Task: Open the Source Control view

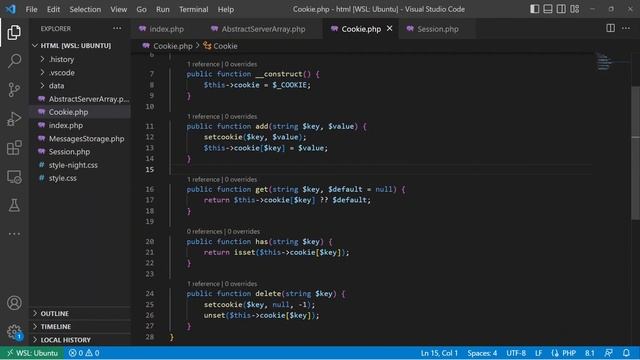Action: coord(14,90)
